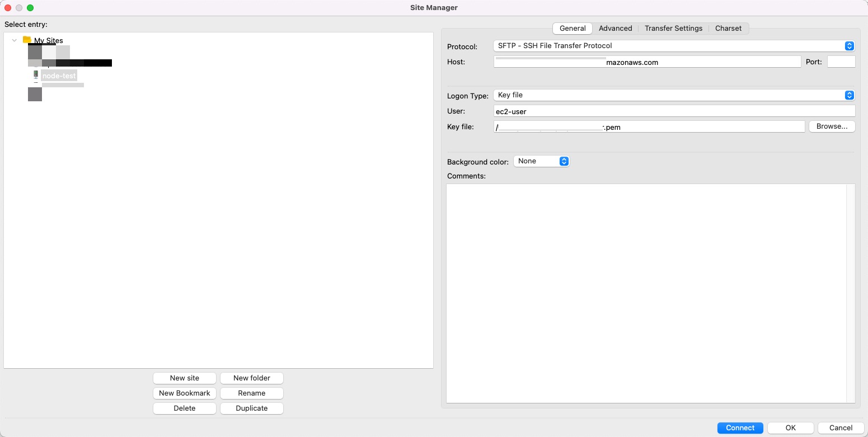Click the node-test server icon
This screenshot has height=437, width=868.
click(x=35, y=75)
